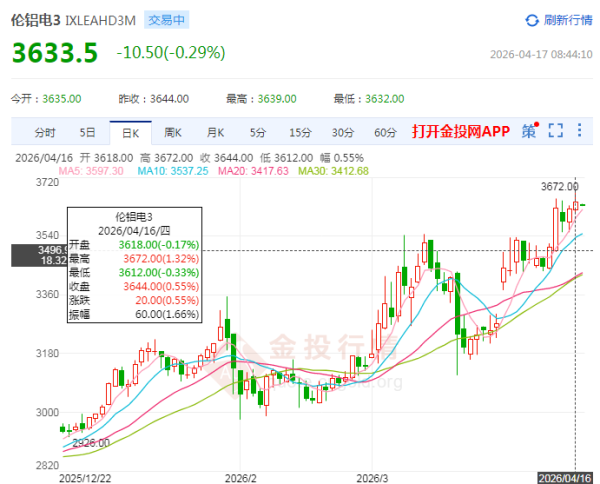
Task: Click the tooltip date 2026/04/16/四
Action: [x=134, y=231]
